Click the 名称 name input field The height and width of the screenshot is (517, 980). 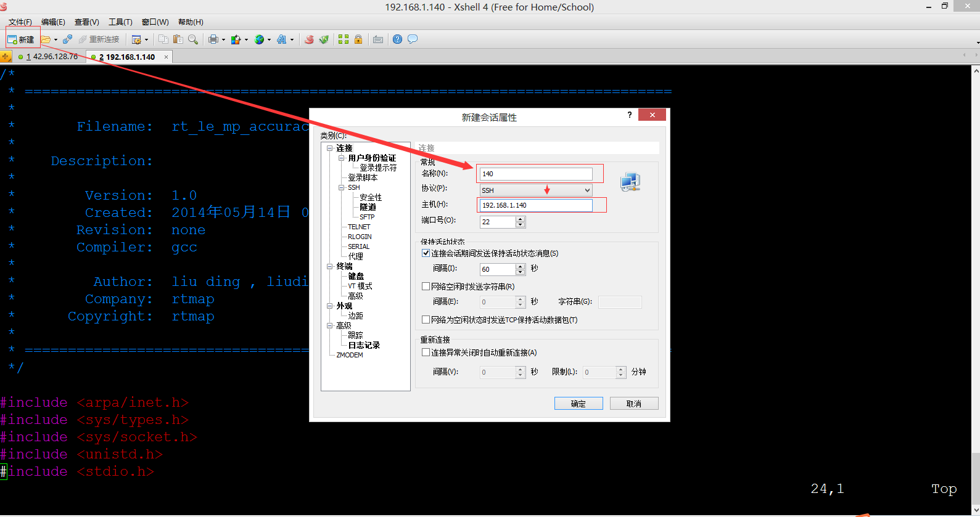536,174
